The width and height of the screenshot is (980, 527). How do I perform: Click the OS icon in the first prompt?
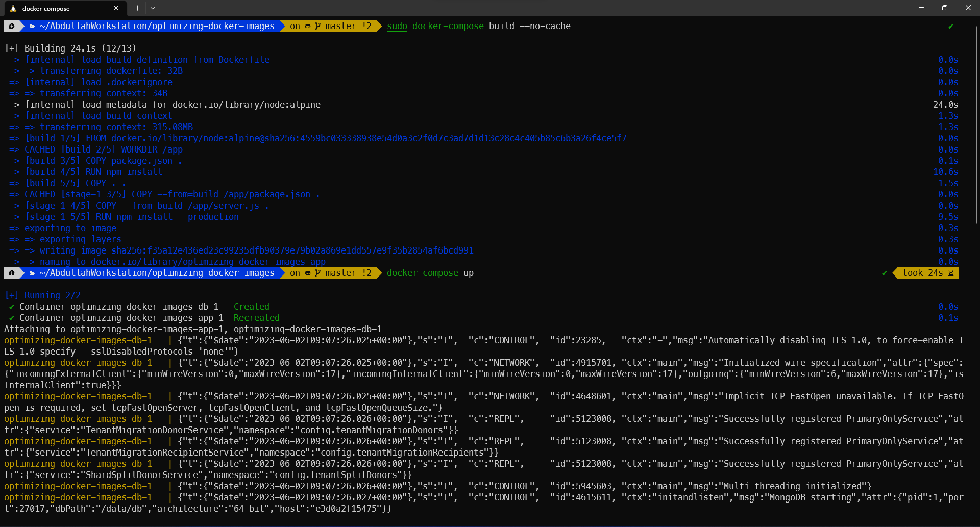[12, 26]
